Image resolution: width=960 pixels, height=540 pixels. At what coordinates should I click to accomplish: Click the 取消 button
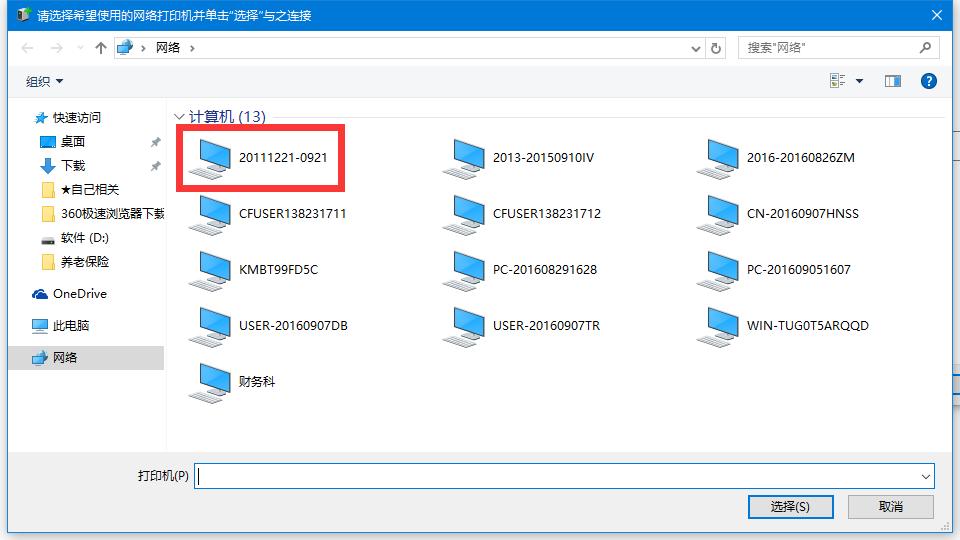click(890, 507)
